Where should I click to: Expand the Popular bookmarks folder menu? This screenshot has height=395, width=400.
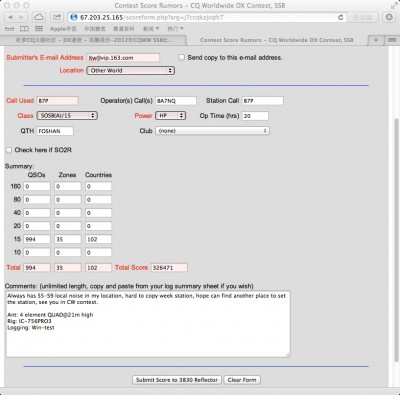click(x=176, y=29)
